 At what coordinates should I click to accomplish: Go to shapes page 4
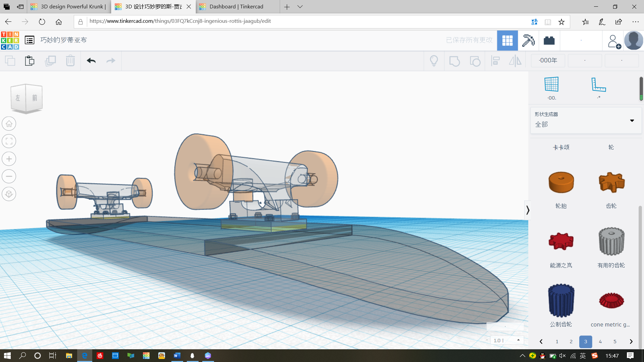click(x=600, y=342)
